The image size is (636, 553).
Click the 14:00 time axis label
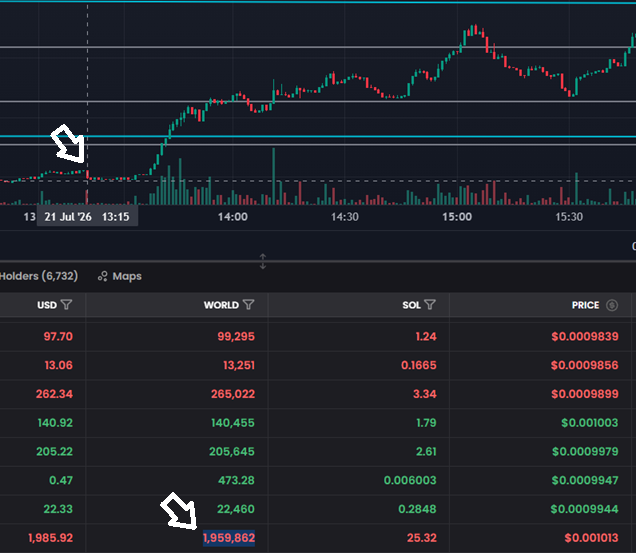click(x=232, y=217)
